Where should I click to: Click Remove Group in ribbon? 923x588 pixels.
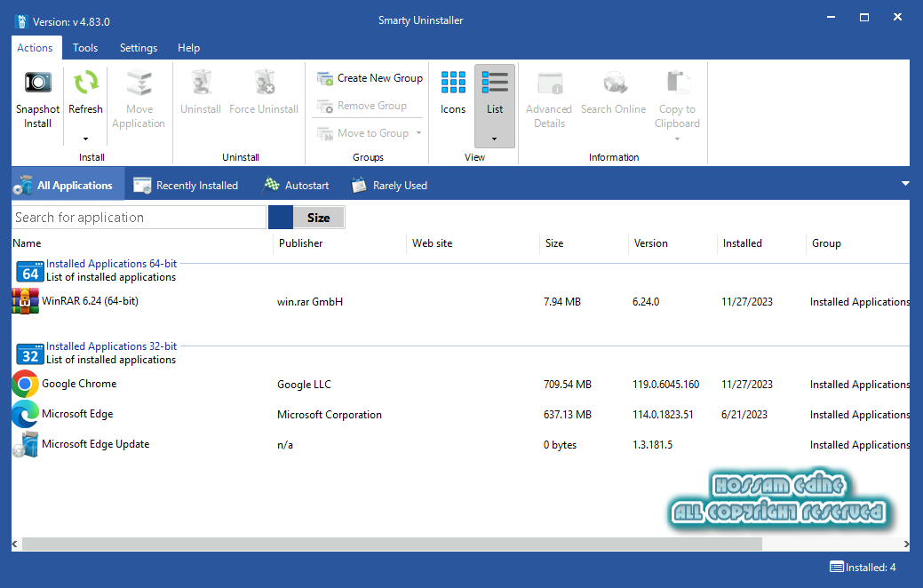coord(362,106)
